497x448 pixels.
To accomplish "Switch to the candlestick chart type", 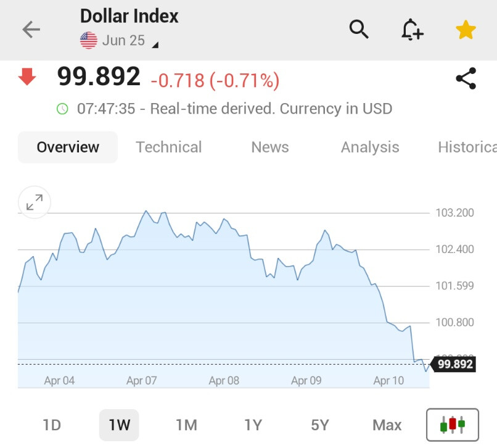I will [x=452, y=425].
